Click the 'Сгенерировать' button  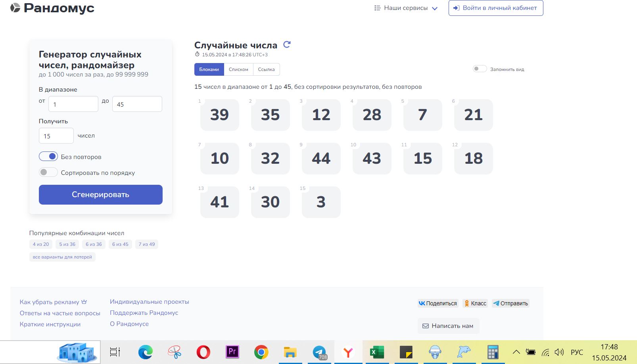(101, 195)
